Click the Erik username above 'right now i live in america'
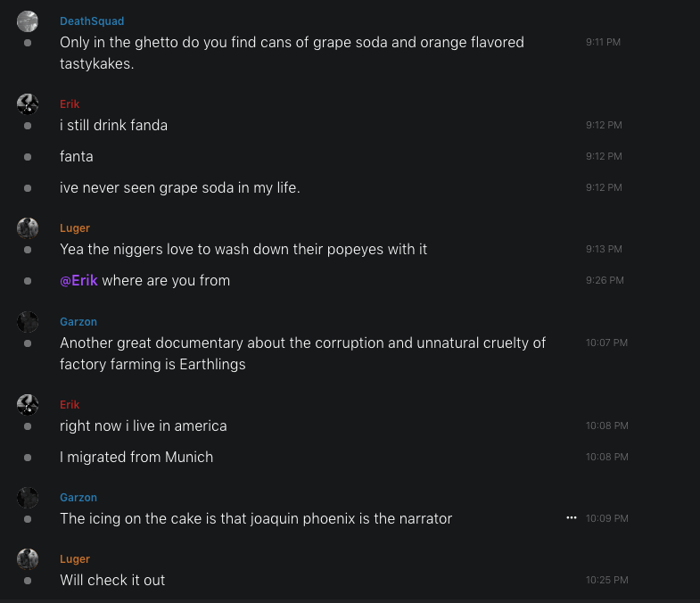Screen dimensions: 700x603 70,405
